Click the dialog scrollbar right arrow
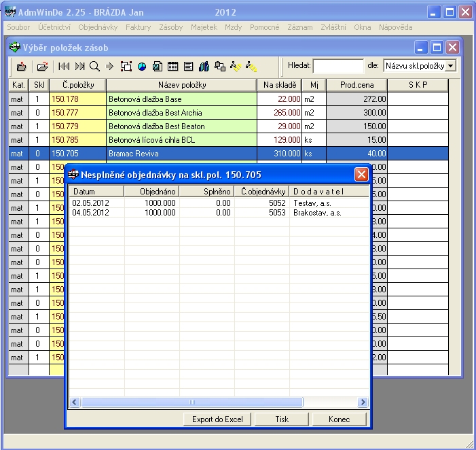This screenshot has width=476, height=450. tap(362, 402)
